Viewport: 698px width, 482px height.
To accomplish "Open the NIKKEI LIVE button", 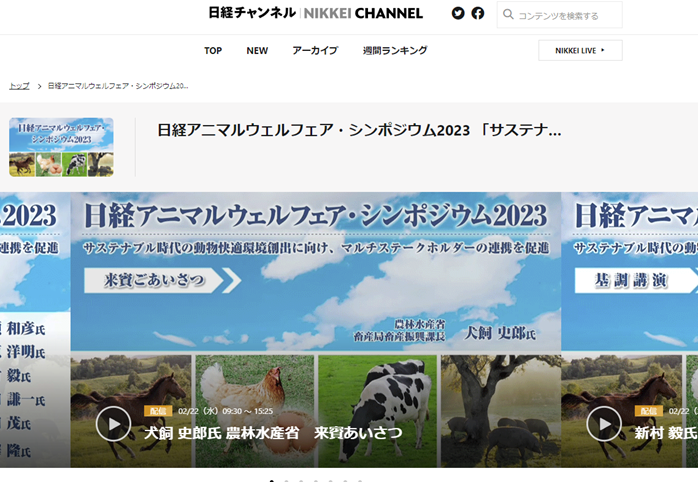I will [580, 50].
